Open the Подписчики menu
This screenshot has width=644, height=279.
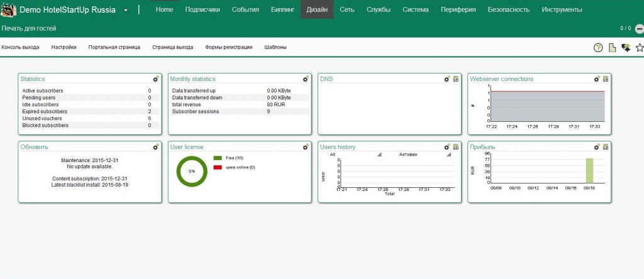[x=203, y=9]
